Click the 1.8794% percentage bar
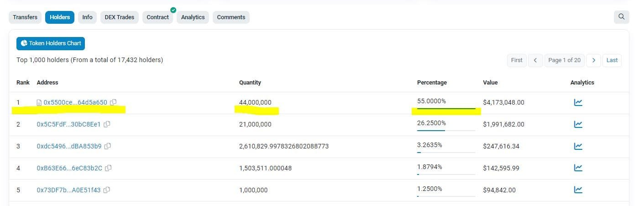 click(x=446, y=174)
